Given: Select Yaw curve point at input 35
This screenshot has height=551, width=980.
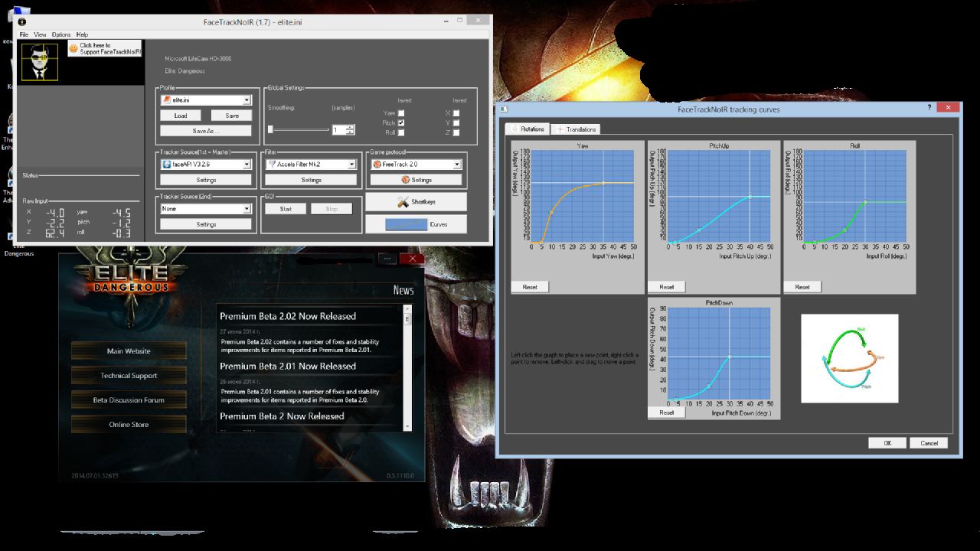Looking at the screenshot, I should tap(603, 182).
